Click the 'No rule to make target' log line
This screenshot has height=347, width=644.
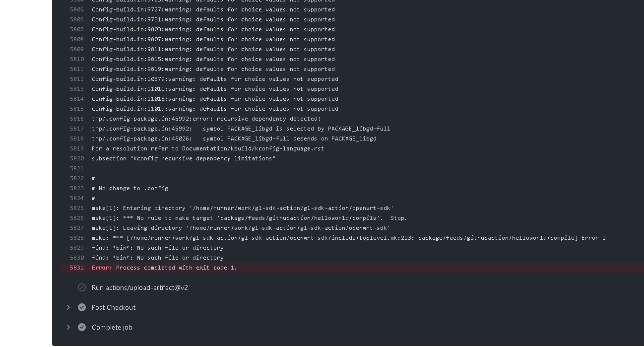point(249,218)
